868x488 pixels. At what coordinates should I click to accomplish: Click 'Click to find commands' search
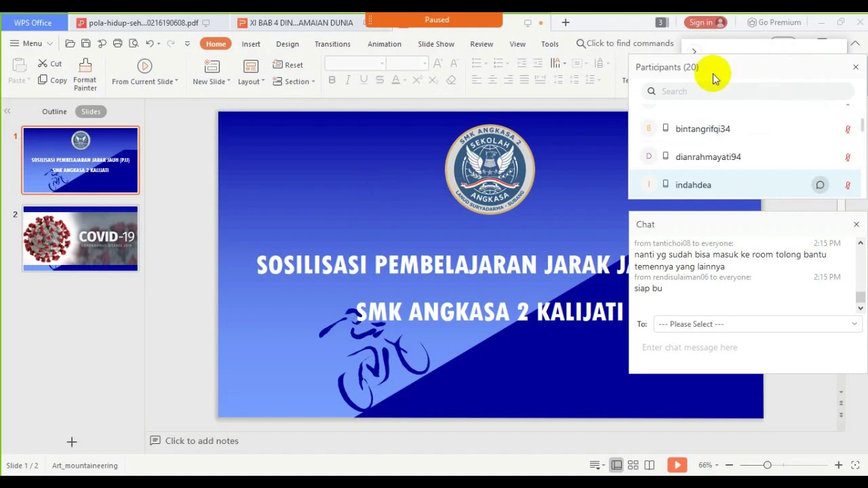click(x=625, y=43)
